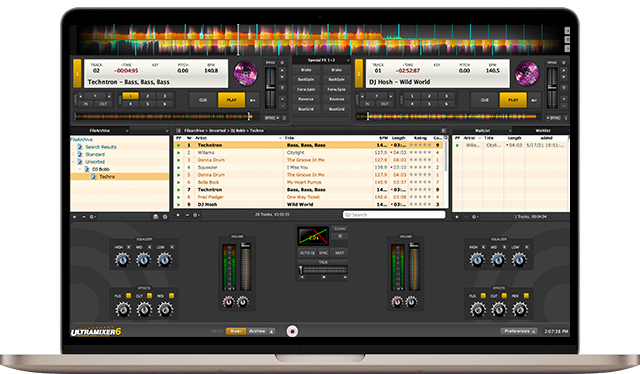This screenshot has height=374, width=640.
Task: Click the AUTO DJ button
Action: tap(307, 253)
